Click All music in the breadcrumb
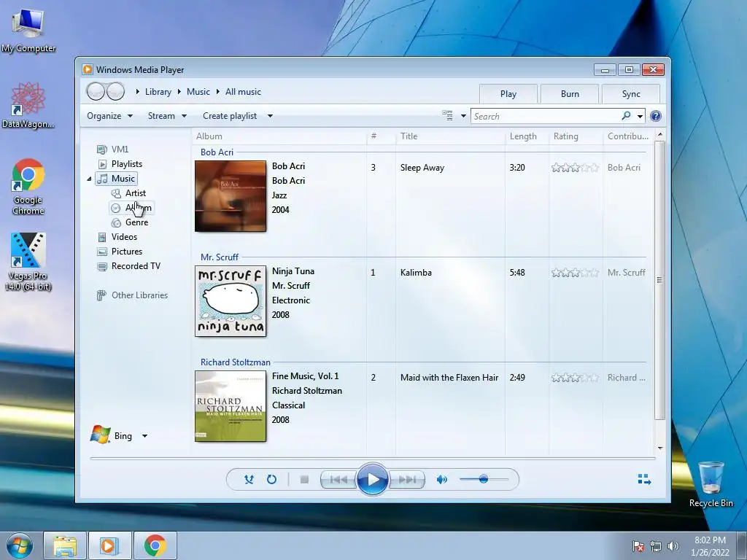747x560 pixels. click(x=243, y=92)
